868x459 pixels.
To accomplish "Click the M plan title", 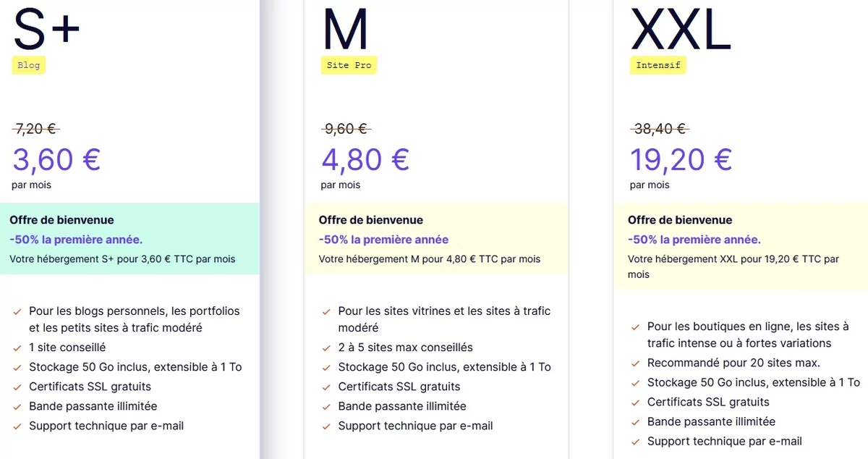I will [345, 29].
